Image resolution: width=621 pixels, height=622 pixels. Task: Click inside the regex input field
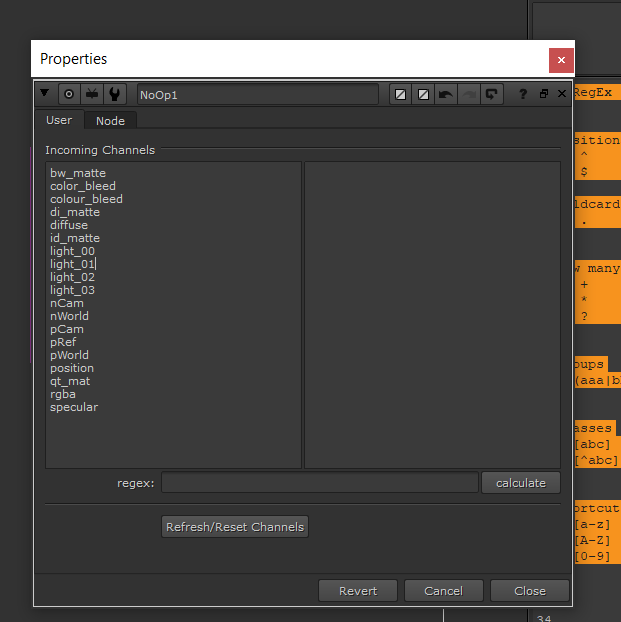pyautogui.click(x=320, y=482)
